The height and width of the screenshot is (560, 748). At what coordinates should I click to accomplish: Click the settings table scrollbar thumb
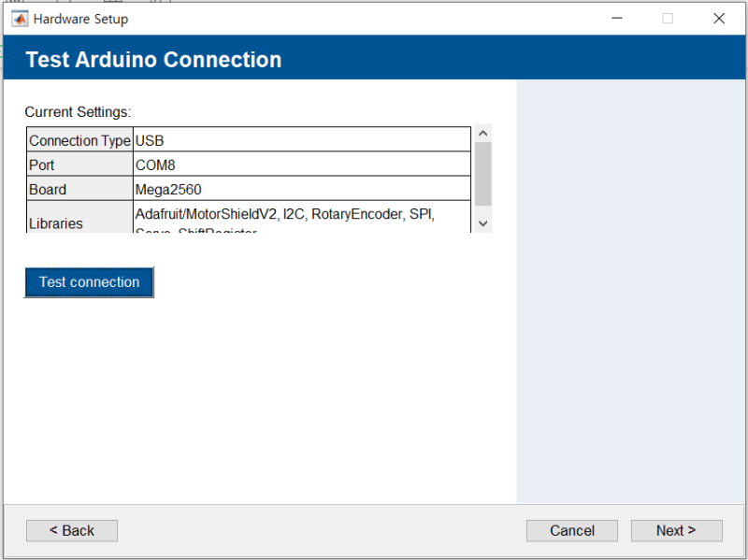(482, 174)
